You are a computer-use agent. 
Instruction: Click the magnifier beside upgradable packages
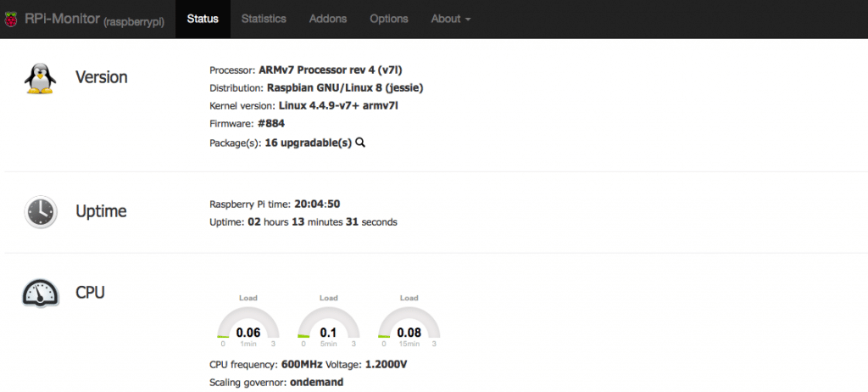coord(360,143)
